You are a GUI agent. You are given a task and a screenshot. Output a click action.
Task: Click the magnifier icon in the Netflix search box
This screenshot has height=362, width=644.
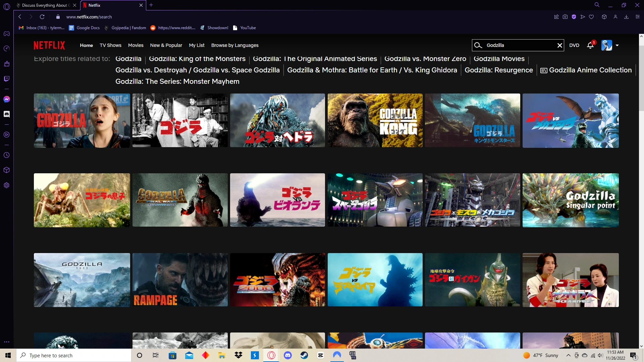click(478, 45)
